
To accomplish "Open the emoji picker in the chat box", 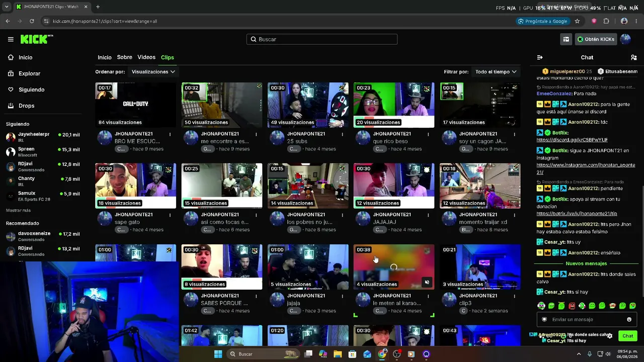I will click(629, 319).
